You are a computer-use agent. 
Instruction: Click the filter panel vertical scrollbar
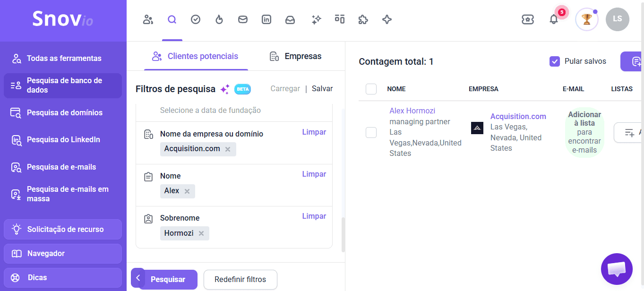click(x=343, y=234)
